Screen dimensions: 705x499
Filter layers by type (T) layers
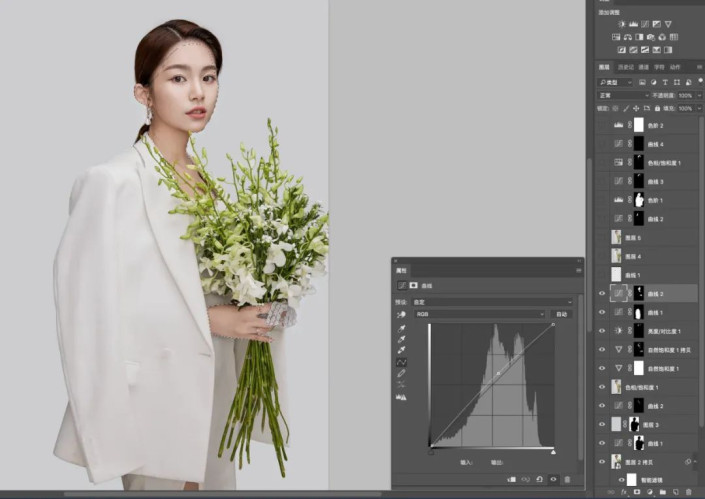pyautogui.click(x=665, y=82)
